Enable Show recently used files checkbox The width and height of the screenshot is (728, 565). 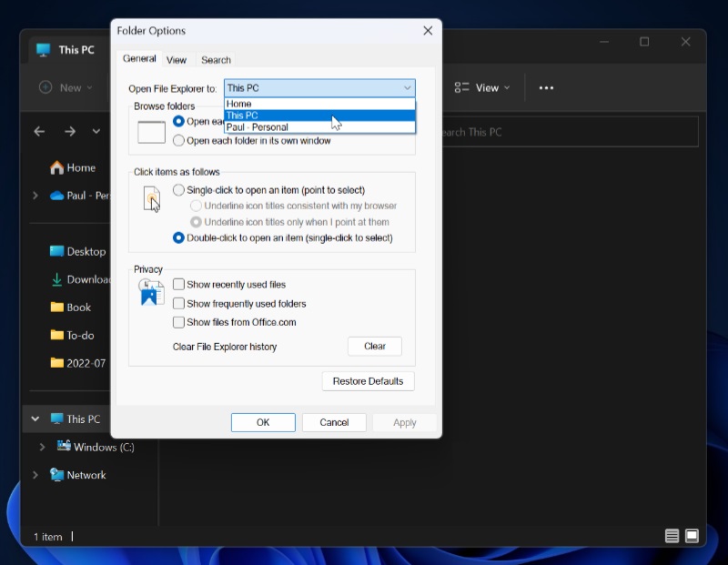(x=179, y=285)
